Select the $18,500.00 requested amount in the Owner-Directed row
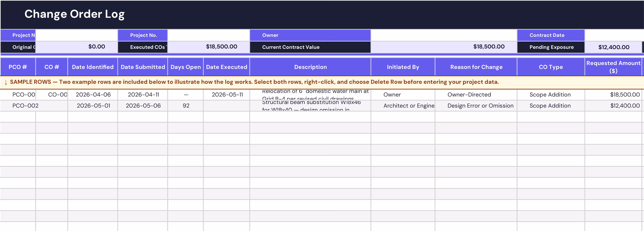Image resolution: width=644 pixels, height=231 pixels. click(614, 95)
